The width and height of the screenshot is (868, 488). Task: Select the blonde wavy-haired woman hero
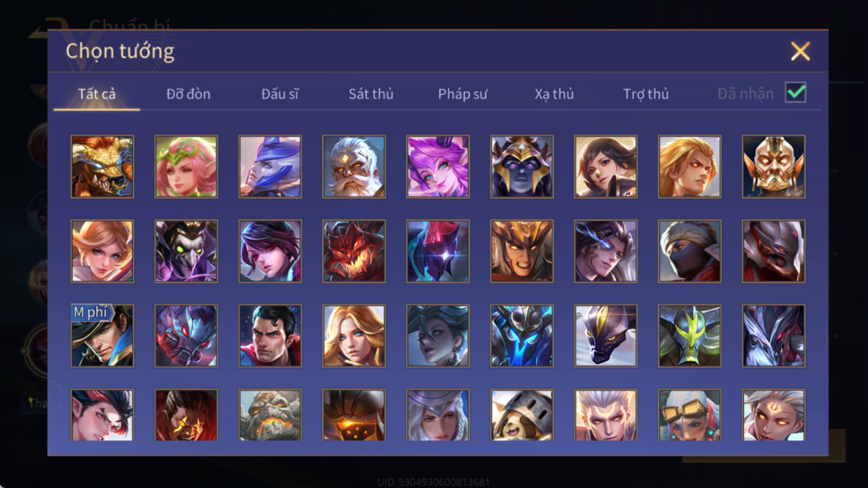point(354,336)
